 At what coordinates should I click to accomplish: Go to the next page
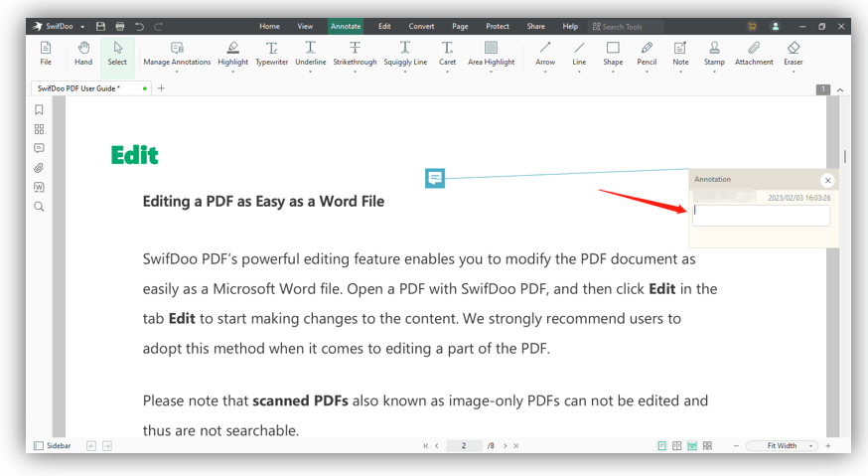[505, 445]
